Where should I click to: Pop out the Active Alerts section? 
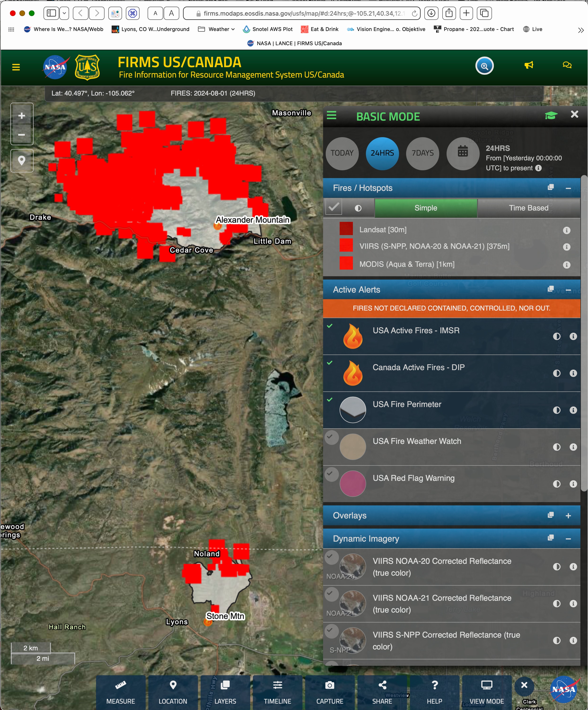[x=550, y=289]
